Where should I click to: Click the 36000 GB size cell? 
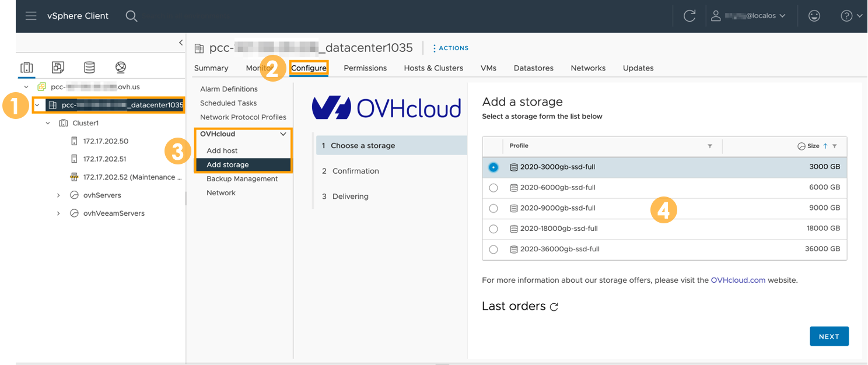click(822, 249)
